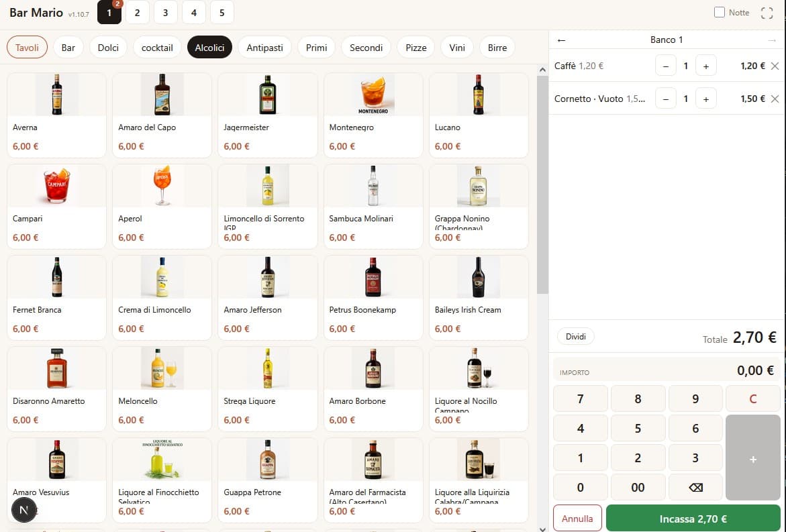The height and width of the screenshot is (532, 786).
Task: Add Disaronno Amaretto to the order
Action: tap(56, 388)
